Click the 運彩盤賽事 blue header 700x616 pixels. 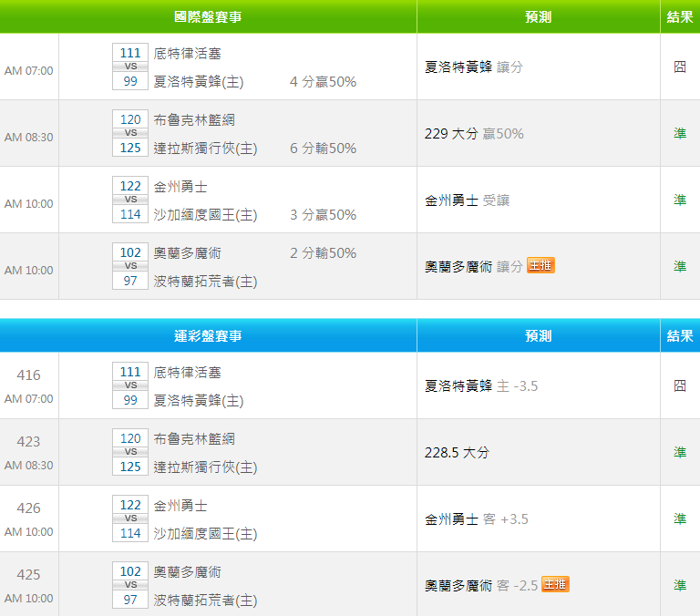(x=208, y=335)
